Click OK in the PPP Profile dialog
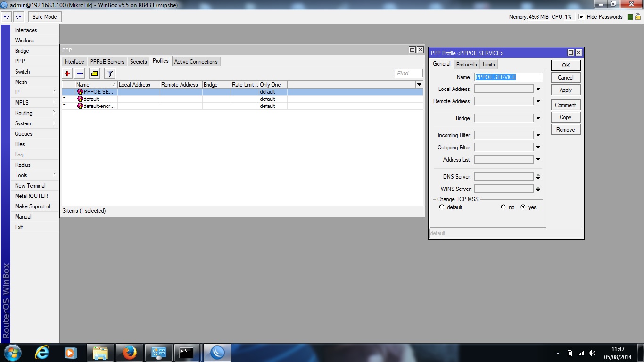Screen dimensions: 644x362 click(566, 66)
